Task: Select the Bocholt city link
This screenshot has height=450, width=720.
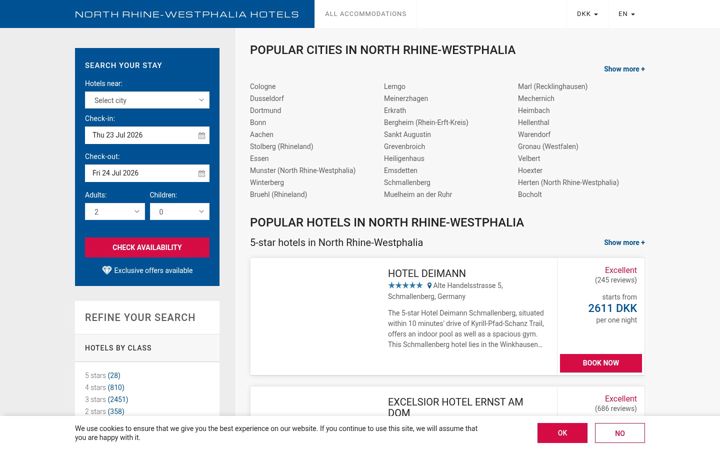Action: 530,194
